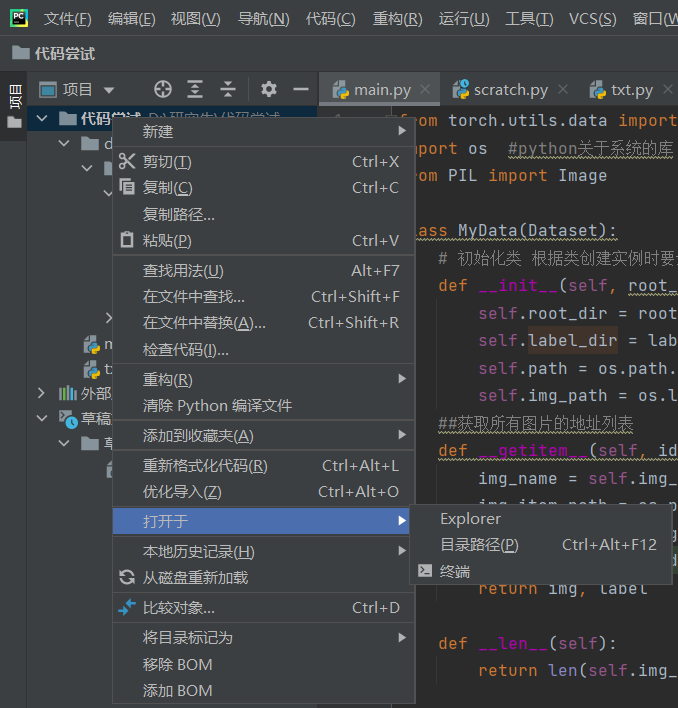Collapse the 草稿 scratches node
The image size is (678, 708).
tap(42, 418)
